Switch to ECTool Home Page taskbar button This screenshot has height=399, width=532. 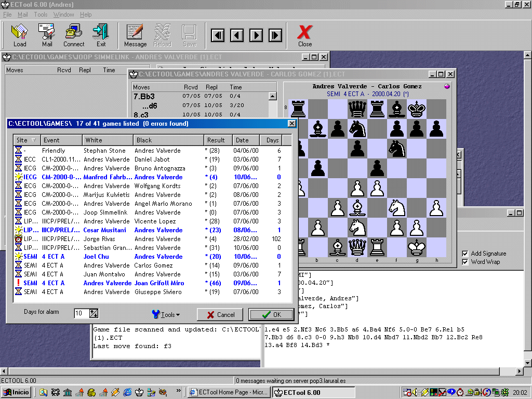click(x=229, y=393)
